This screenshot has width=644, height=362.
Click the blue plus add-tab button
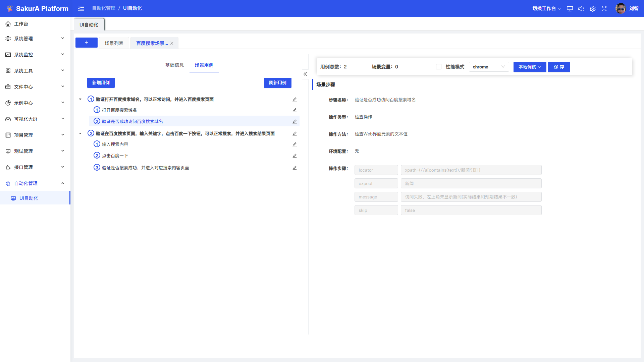point(87,43)
